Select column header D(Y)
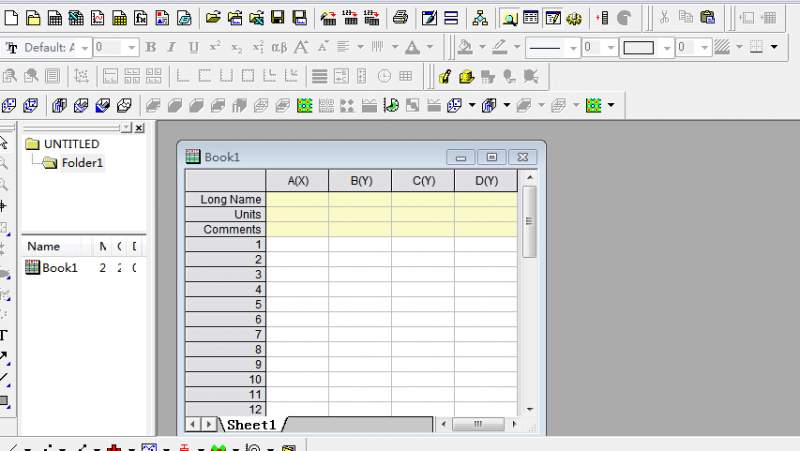Viewport: 800px width, 451px height. [x=486, y=181]
